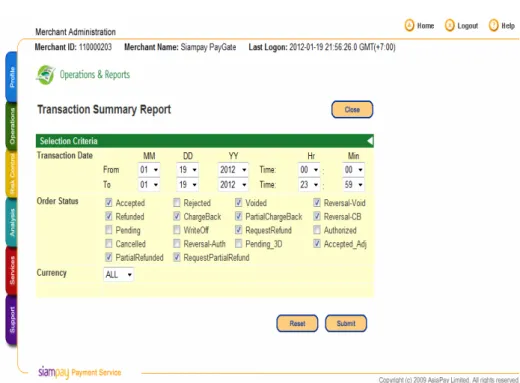Click the Last Logon timestamp text
This screenshot has height=383, width=520.
point(322,47)
